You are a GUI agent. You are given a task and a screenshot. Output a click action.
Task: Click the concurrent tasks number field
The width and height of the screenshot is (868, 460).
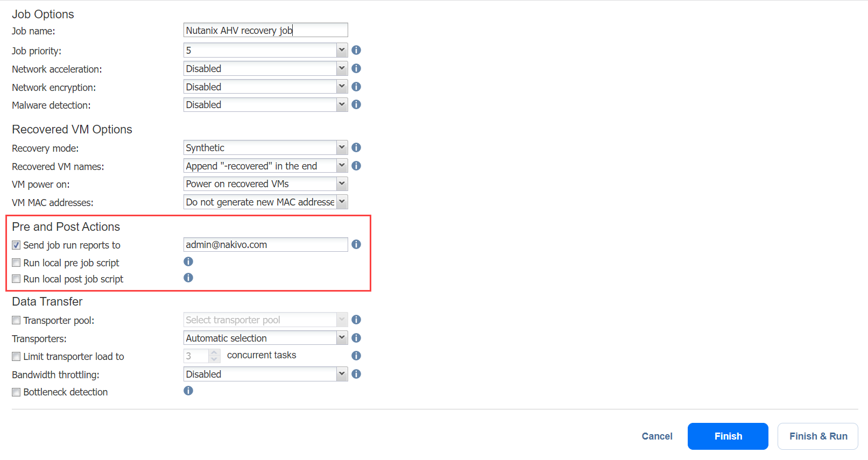pyautogui.click(x=196, y=356)
